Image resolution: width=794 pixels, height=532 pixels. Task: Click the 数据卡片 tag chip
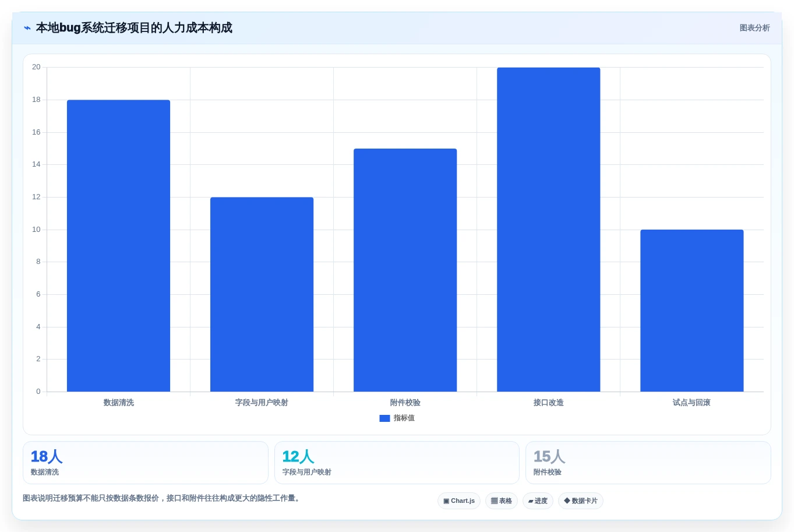coord(581,501)
